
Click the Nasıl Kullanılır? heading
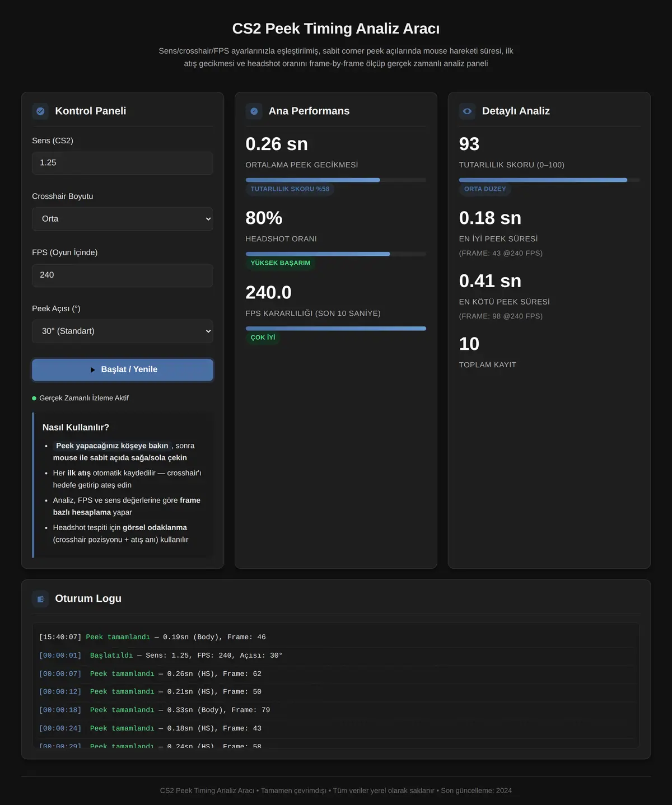coord(76,427)
